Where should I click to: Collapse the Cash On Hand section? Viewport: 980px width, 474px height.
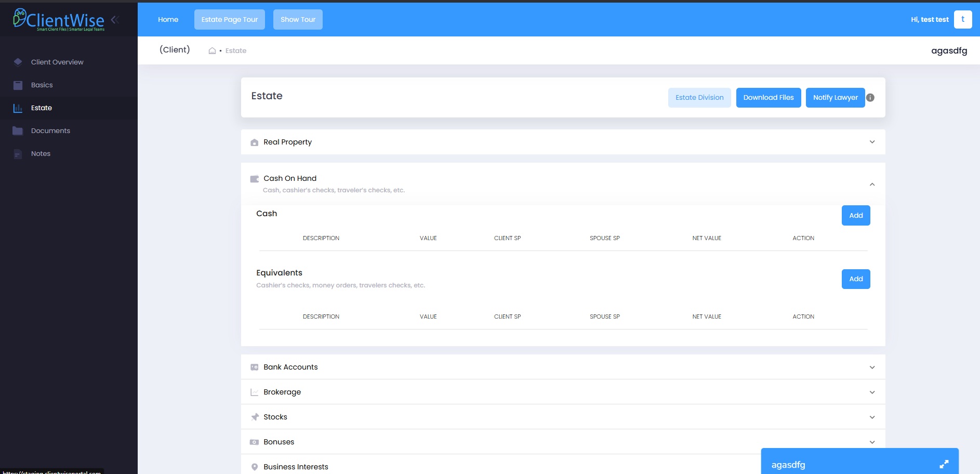[872, 184]
